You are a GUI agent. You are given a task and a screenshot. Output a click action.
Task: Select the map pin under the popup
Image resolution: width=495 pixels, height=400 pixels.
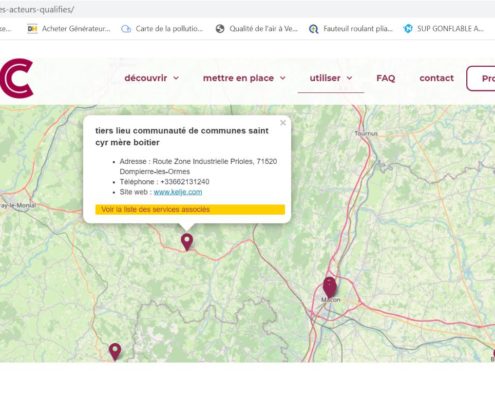point(187,242)
